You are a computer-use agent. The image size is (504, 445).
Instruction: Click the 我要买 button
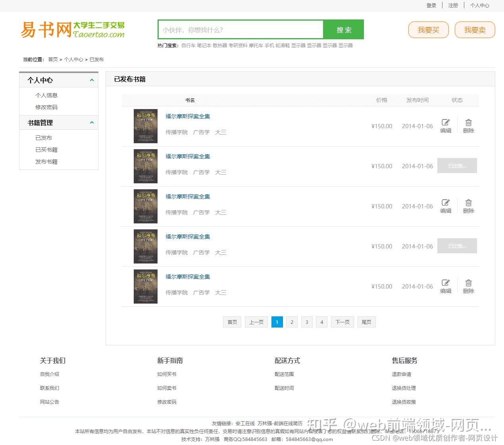point(428,29)
